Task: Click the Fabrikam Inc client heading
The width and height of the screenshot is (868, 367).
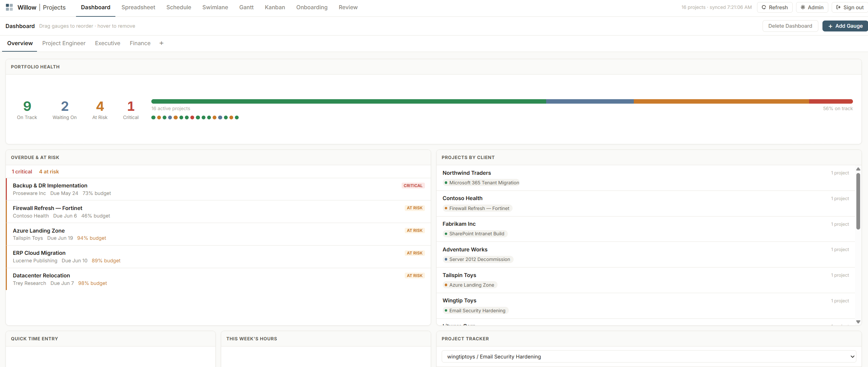Action: [x=459, y=224]
